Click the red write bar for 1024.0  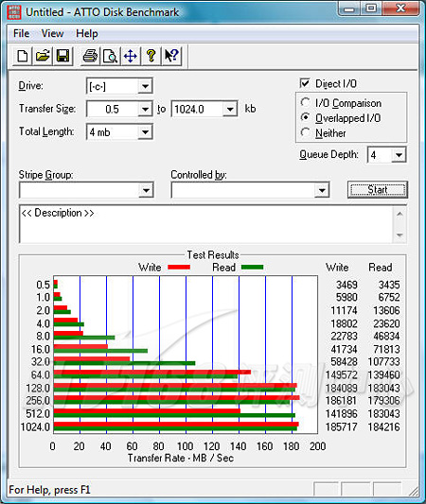[176, 425]
